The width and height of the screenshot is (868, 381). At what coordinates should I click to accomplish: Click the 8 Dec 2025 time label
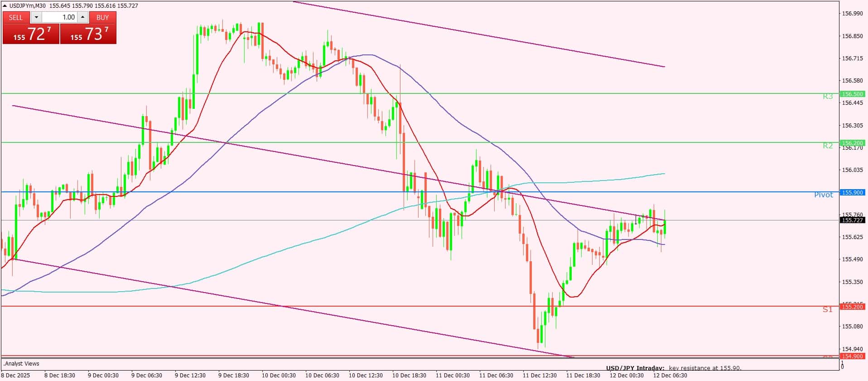click(16, 375)
